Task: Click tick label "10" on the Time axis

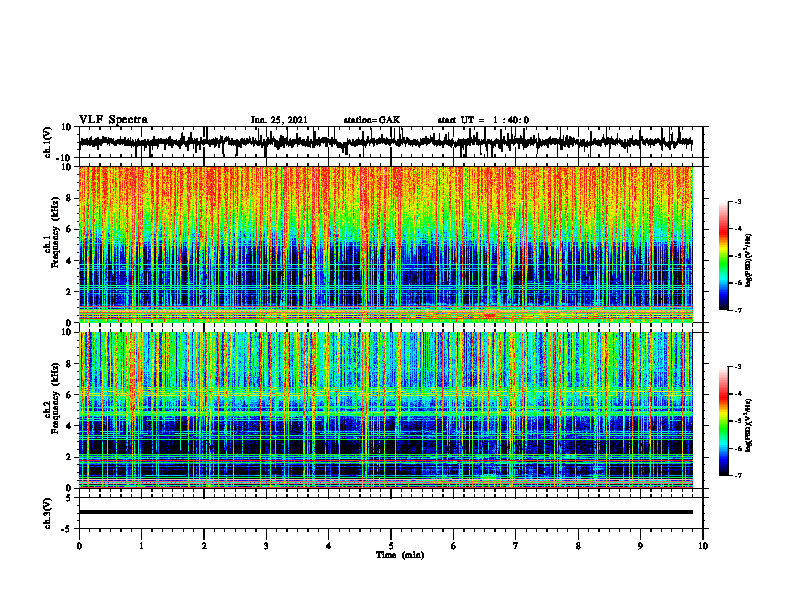Action: click(703, 546)
